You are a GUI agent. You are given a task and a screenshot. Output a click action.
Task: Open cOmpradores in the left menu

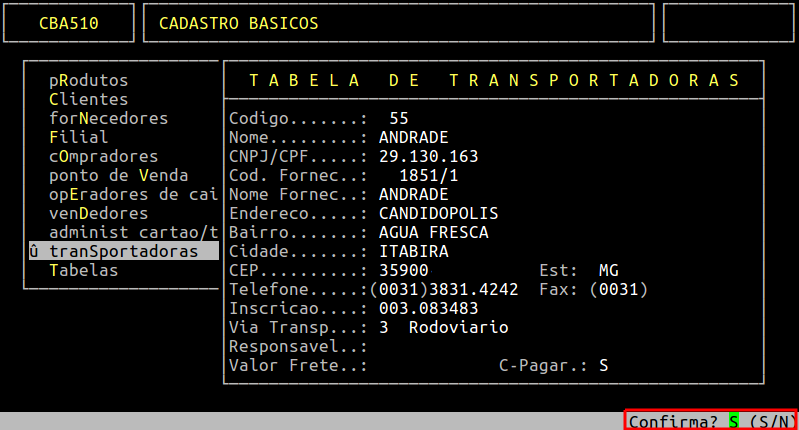click(x=103, y=156)
